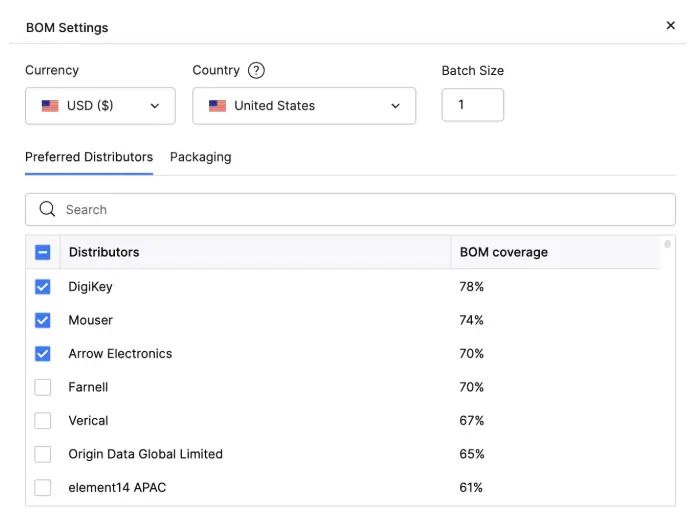The width and height of the screenshot is (694, 515).
Task: Expand the Country United States dropdown
Action: point(304,106)
